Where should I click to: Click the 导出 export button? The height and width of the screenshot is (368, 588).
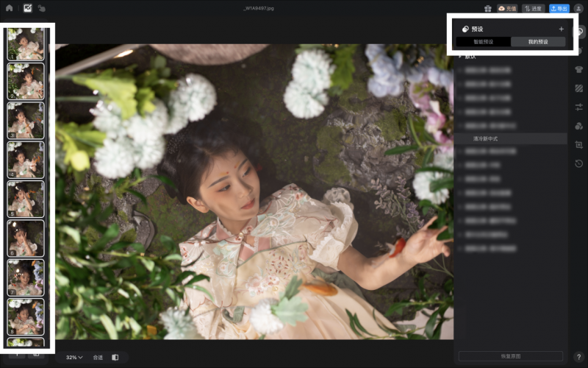559,8
